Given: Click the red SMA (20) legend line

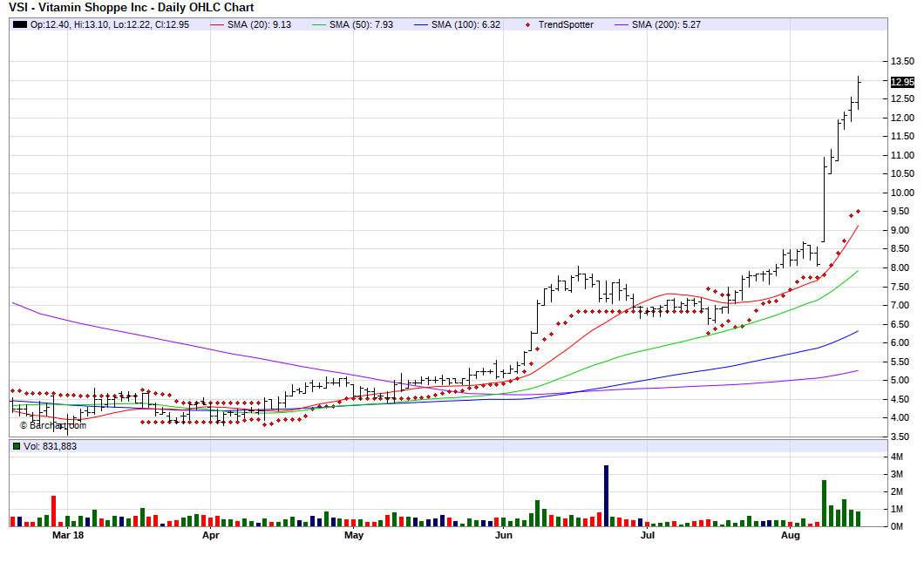Looking at the screenshot, I should point(217,24).
